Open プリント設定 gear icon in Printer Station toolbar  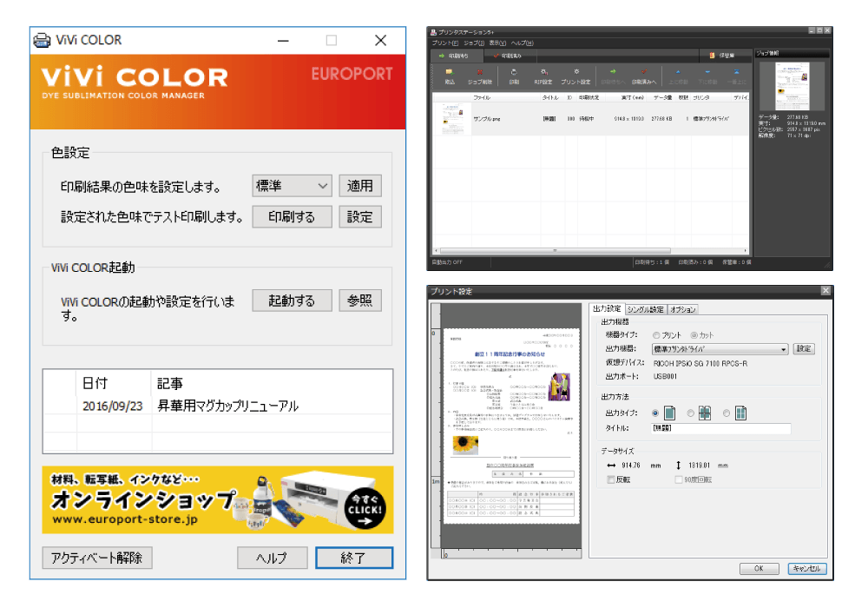576,72
